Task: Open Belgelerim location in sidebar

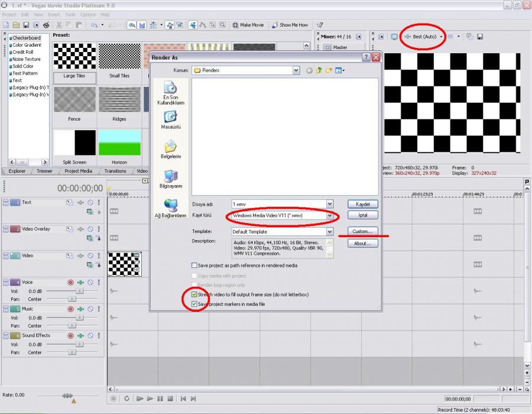Action: click(x=171, y=149)
